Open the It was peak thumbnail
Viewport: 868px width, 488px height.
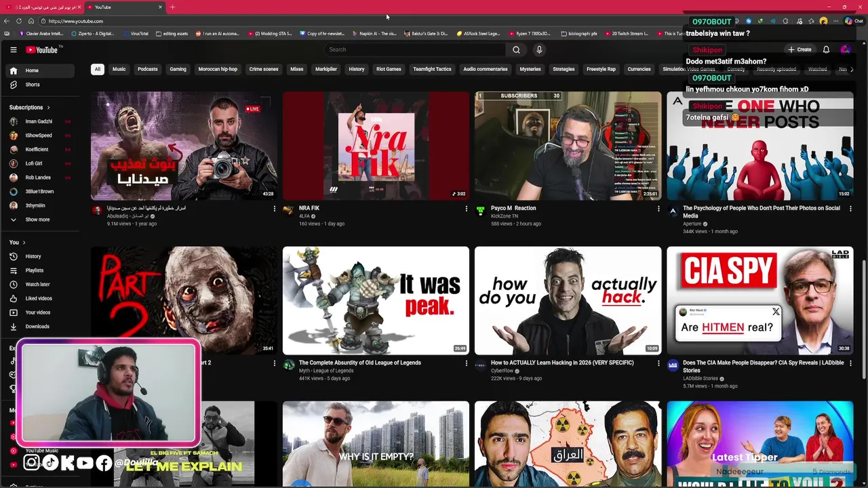click(x=376, y=300)
